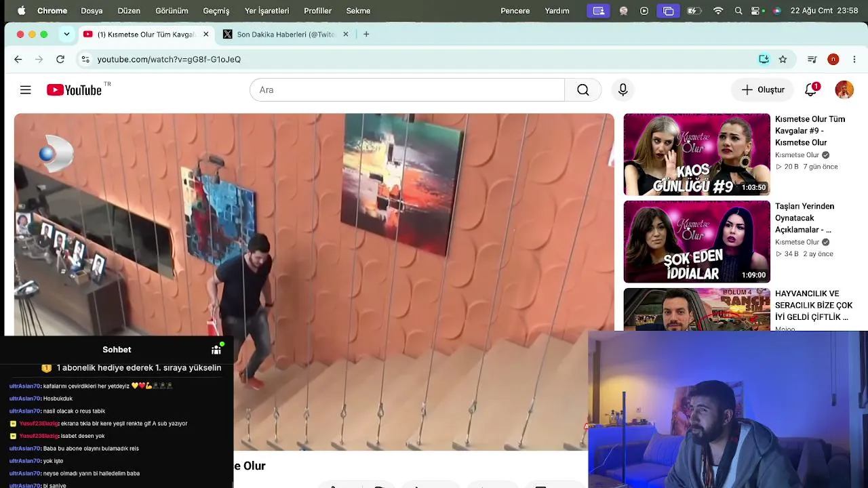Click the Şok Eden İddialar thumbnail
The image size is (868, 488).
pos(697,242)
